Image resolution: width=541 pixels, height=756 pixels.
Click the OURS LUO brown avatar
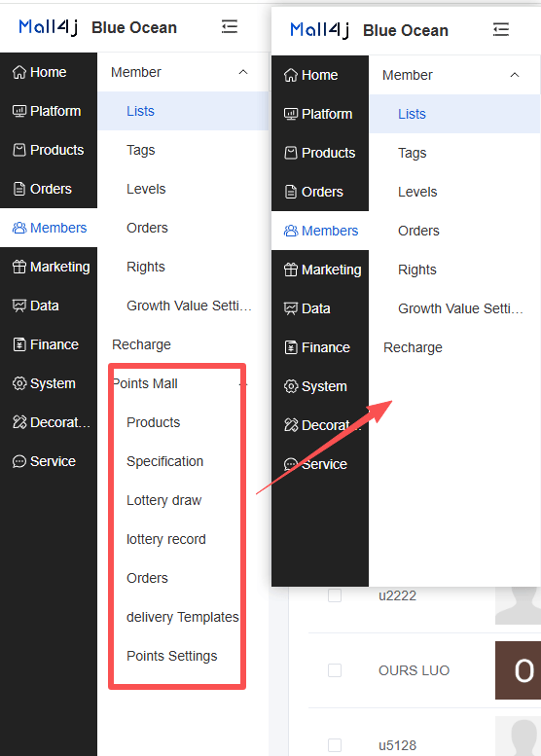coord(518,670)
